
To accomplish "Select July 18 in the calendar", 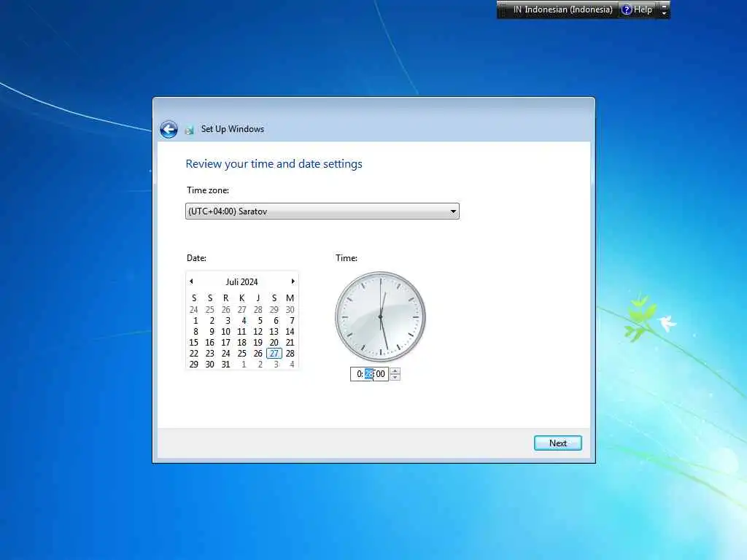I will 242,343.
